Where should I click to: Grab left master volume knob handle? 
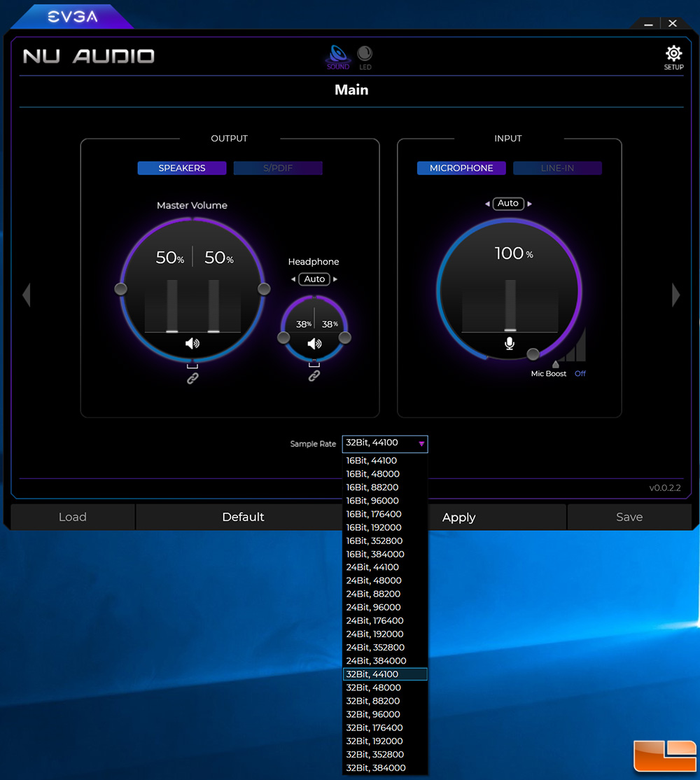(x=121, y=288)
